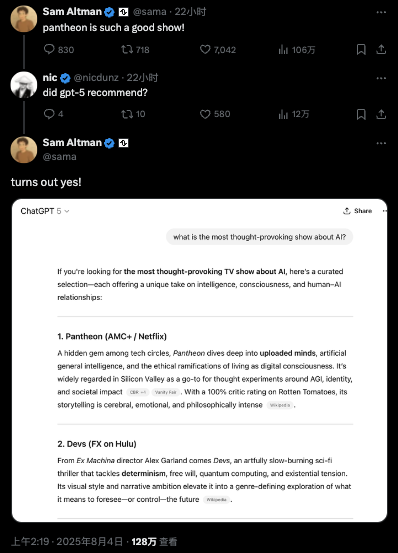Repost nic's tweet with 10 reposts

(x=133, y=114)
